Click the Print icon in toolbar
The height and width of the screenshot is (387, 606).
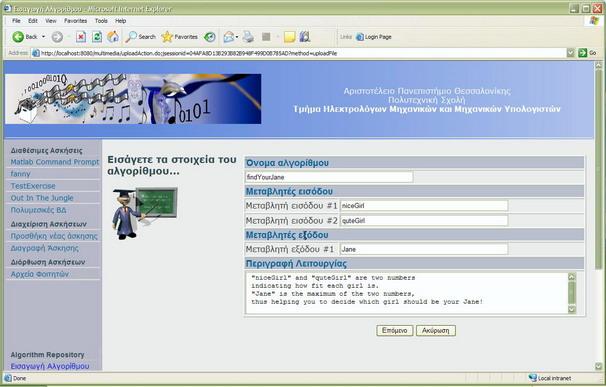click(249, 37)
